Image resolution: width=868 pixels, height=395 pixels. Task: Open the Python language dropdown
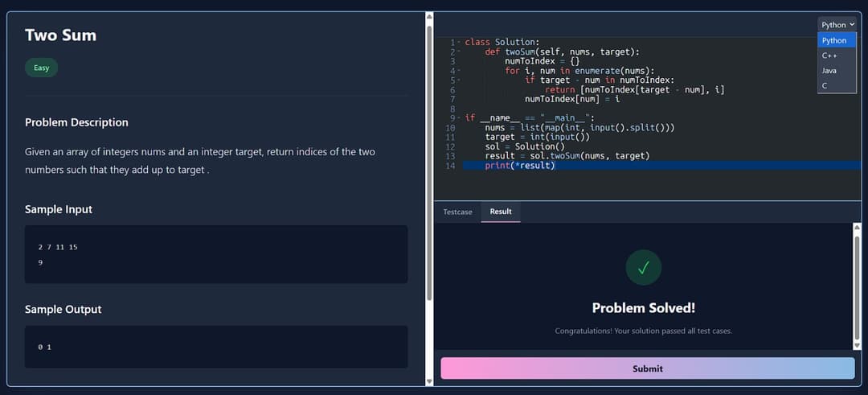click(x=837, y=25)
